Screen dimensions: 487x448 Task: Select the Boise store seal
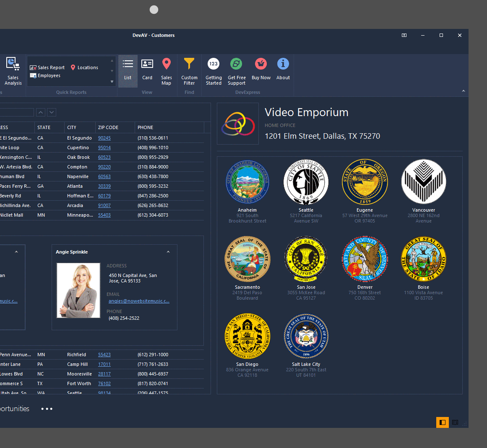[x=424, y=259]
